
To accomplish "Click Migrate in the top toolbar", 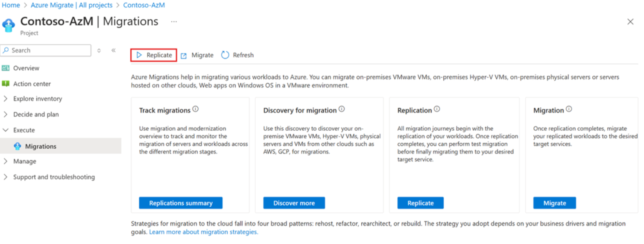I will [197, 55].
